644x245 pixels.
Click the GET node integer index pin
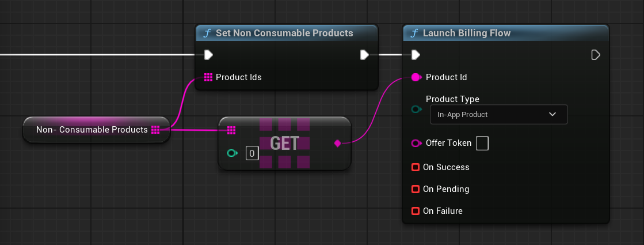[232, 153]
